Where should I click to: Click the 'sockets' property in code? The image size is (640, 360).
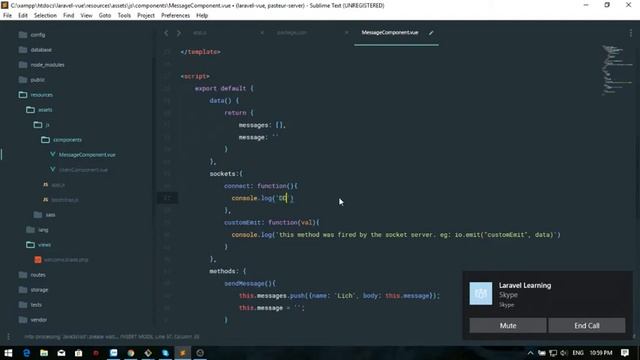223,174
